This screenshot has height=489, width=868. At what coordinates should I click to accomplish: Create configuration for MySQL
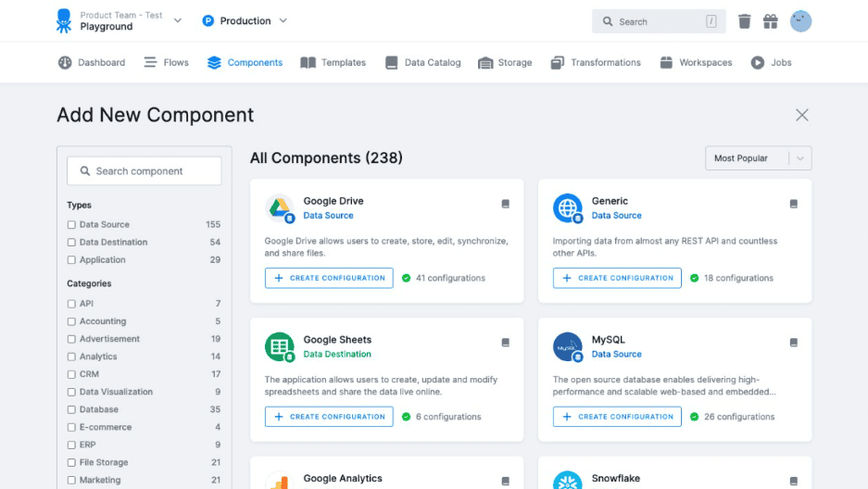617,417
